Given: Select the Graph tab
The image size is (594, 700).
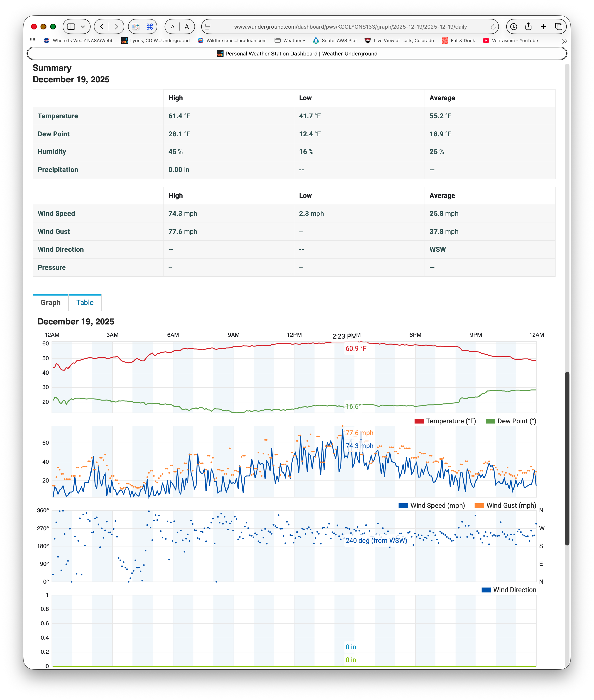Looking at the screenshot, I should [51, 302].
